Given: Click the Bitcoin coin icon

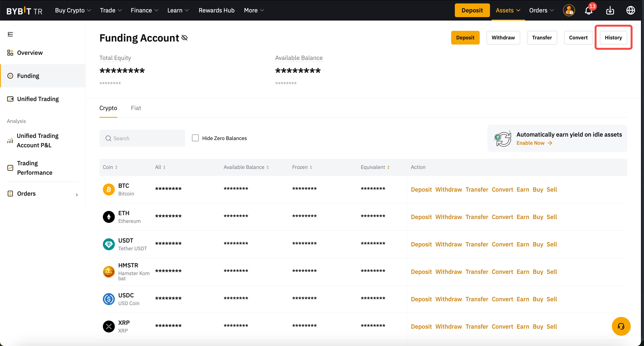Looking at the screenshot, I should coord(109,189).
